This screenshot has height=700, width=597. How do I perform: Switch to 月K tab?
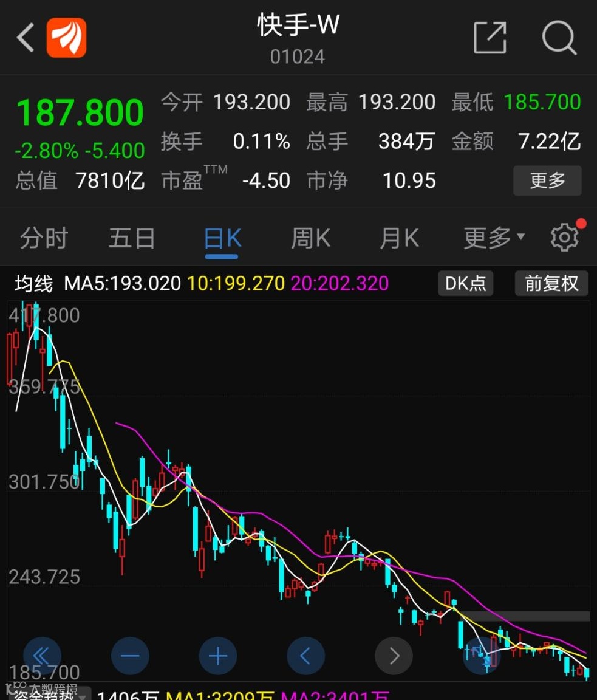tap(400, 238)
